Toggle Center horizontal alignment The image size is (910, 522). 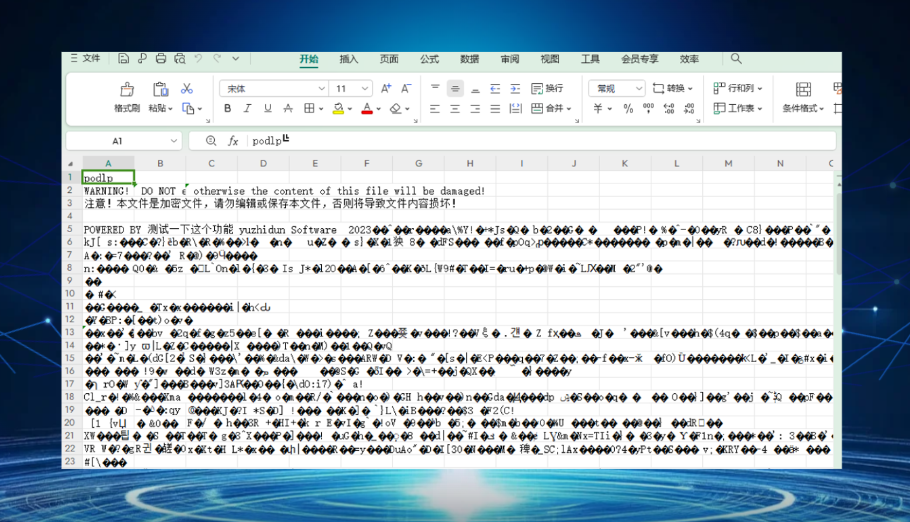click(455, 109)
